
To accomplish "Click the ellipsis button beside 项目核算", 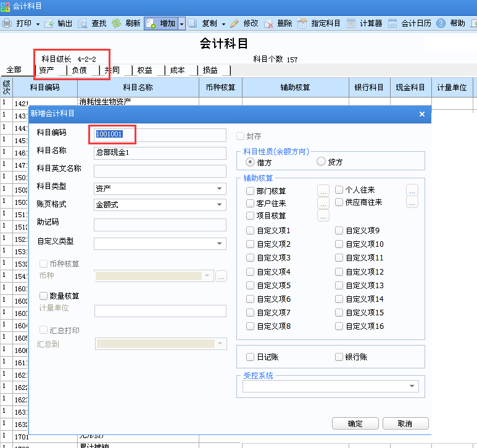I will [x=323, y=215].
